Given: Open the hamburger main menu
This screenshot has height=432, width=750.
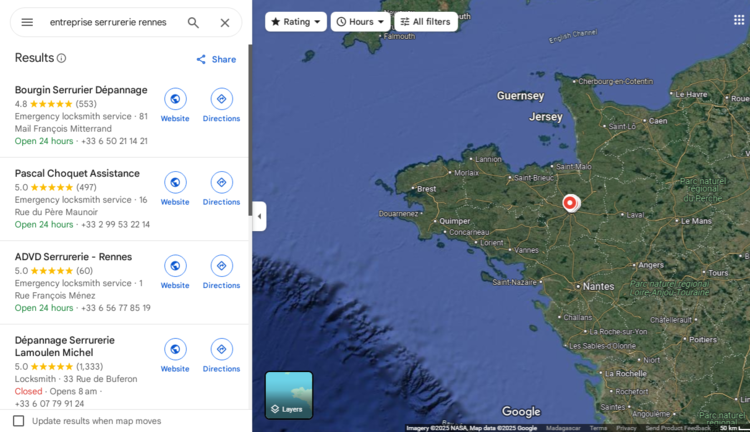Looking at the screenshot, I should (x=27, y=22).
